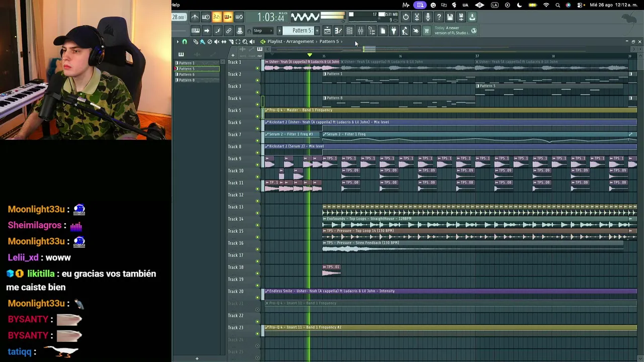Open the Channel rack view
Screen dimensions: 644x362
(x=349, y=31)
